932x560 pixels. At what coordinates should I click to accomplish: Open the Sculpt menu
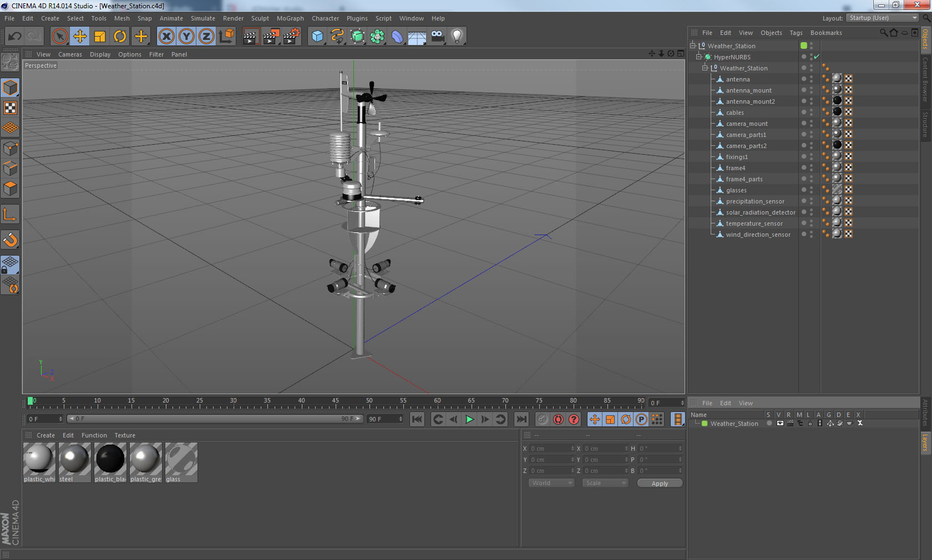[x=260, y=18]
